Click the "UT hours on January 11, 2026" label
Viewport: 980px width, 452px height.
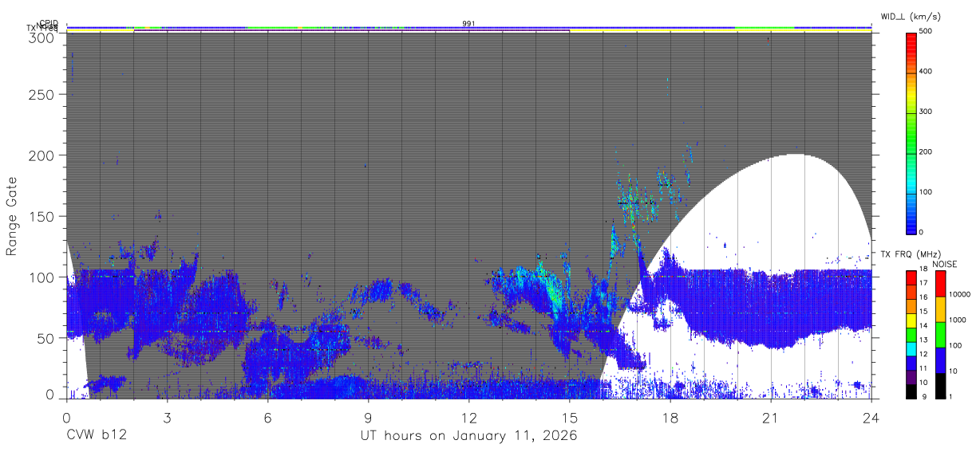coord(468,436)
